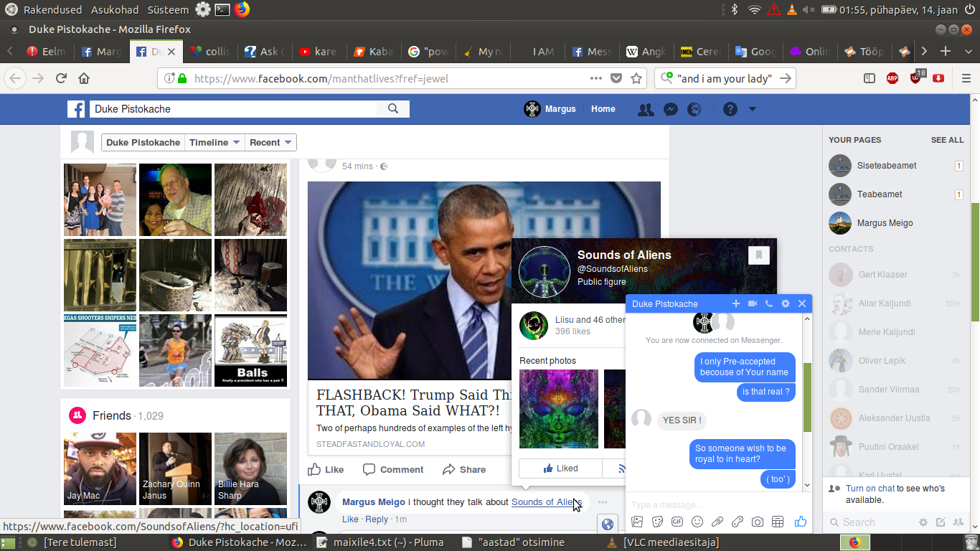Start a video call in Duke Pistokache chat
The image size is (980, 551).
pyautogui.click(x=753, y=303)
